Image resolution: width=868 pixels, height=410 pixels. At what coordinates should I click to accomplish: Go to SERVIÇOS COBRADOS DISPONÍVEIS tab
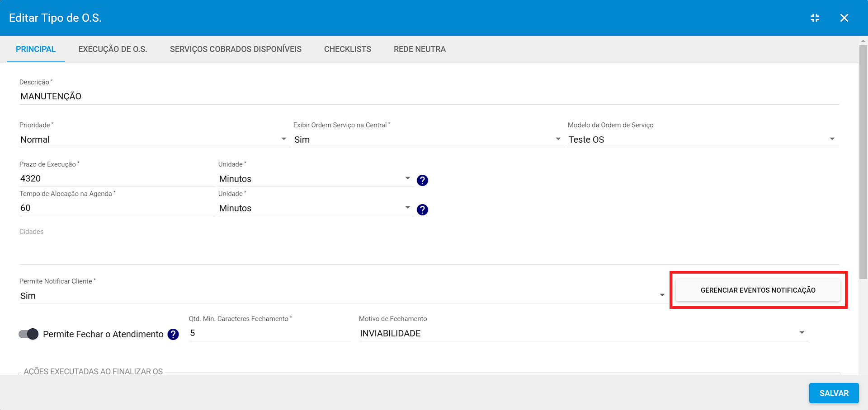pyautogui.click(x=236, y=49)
